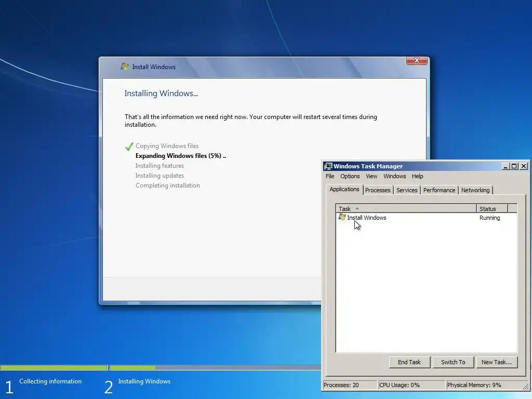Click the Installing features step text
Image resolution: width=532 pixels, height=399 pixels.
159,166
